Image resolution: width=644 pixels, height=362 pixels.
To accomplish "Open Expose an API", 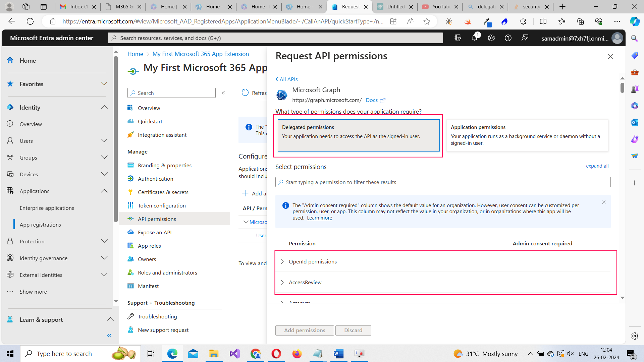I will 154,232.
